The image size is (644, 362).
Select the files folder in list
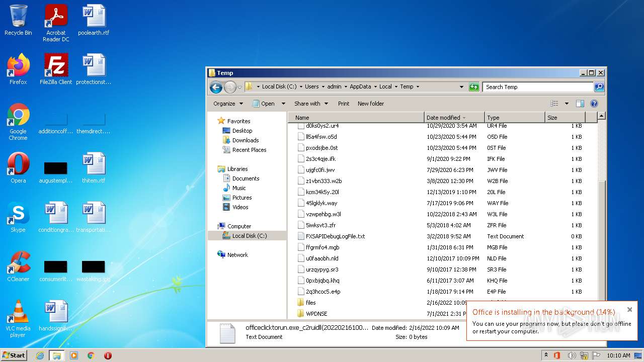tap(311, 303)
